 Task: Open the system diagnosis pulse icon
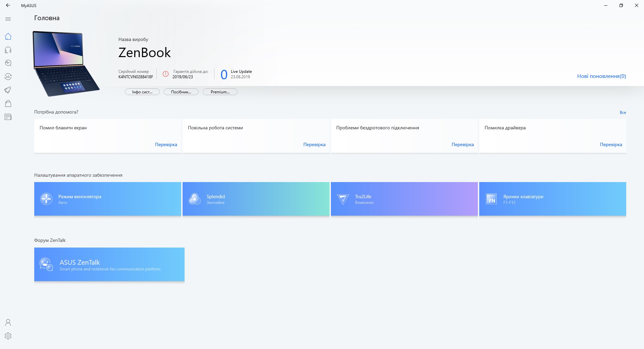pos(8,63)
